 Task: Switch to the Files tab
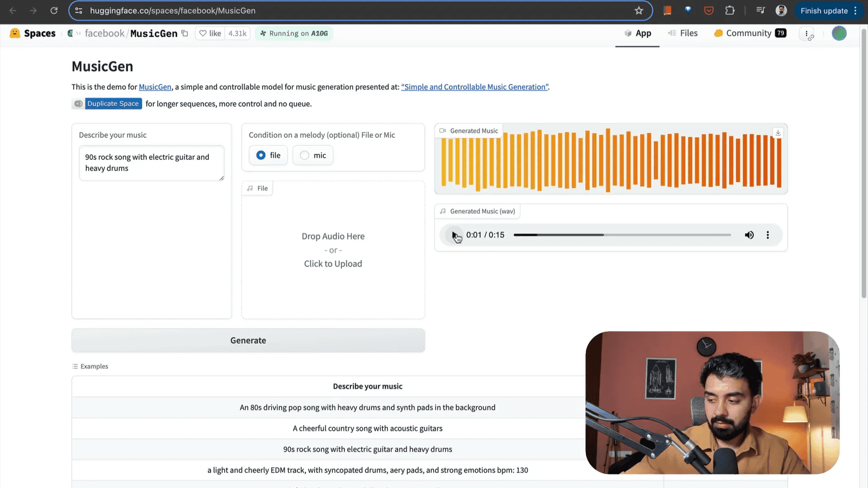click(x=683, y=34)
